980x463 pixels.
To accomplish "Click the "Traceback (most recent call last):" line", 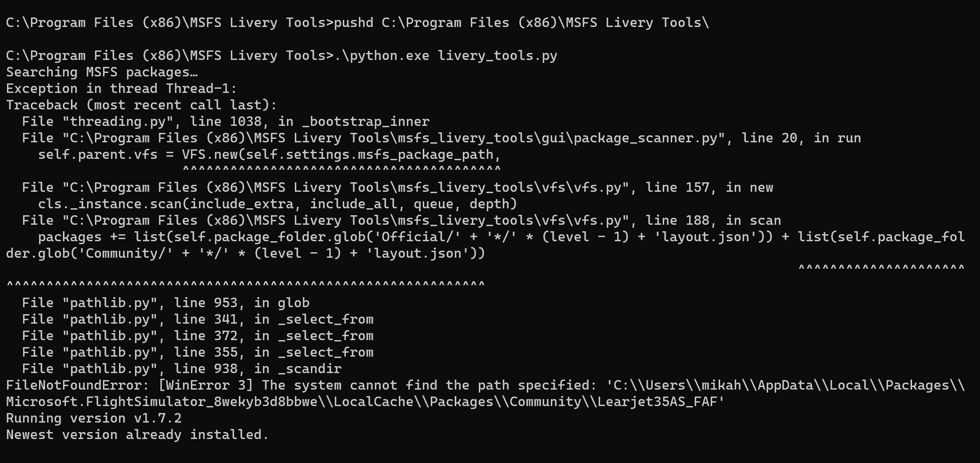I will pos(141,105).
